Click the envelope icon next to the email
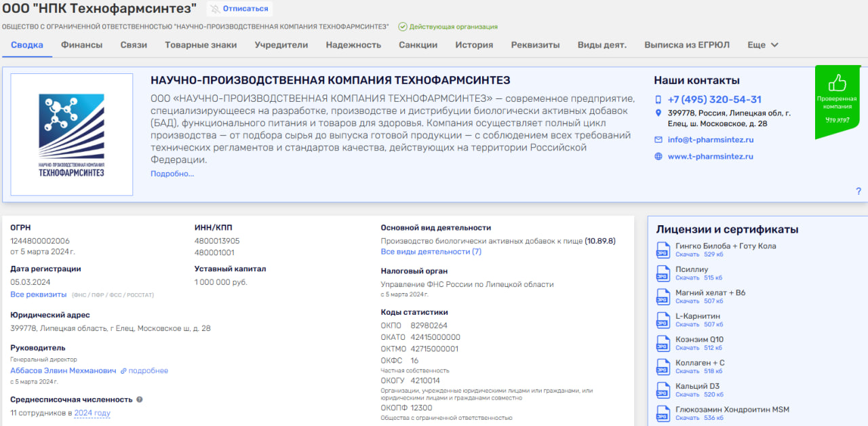Screen dimensions: 868x426 click(658, 140)
